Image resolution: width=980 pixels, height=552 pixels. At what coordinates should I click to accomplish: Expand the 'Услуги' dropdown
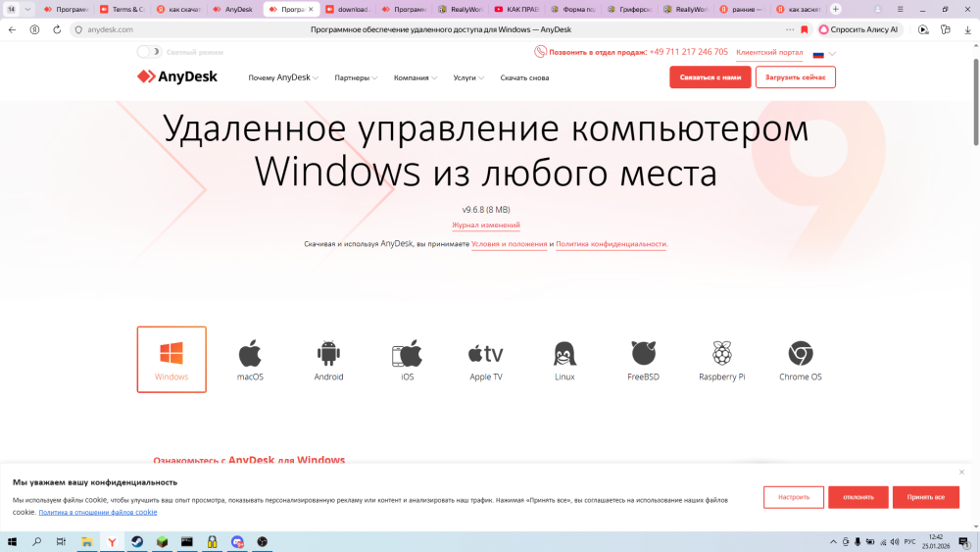click(x=468, y=78)
